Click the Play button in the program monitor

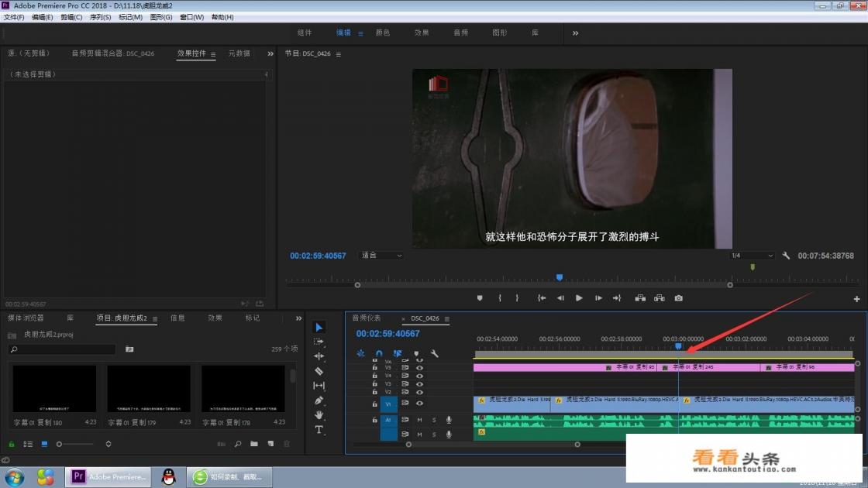579,297
